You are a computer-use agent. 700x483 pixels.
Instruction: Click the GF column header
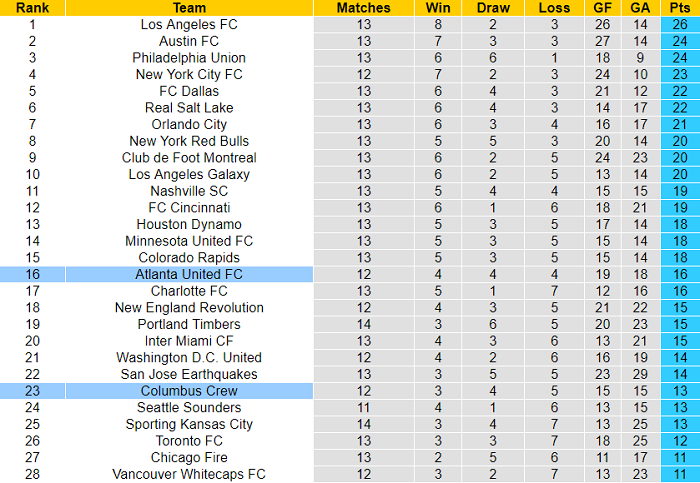click(602, 7)
